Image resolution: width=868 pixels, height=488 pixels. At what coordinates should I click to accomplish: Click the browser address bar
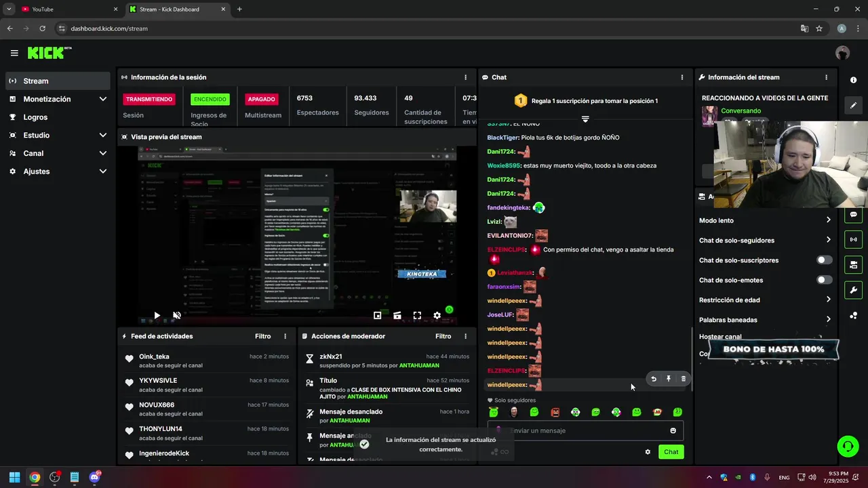point(427,28)
